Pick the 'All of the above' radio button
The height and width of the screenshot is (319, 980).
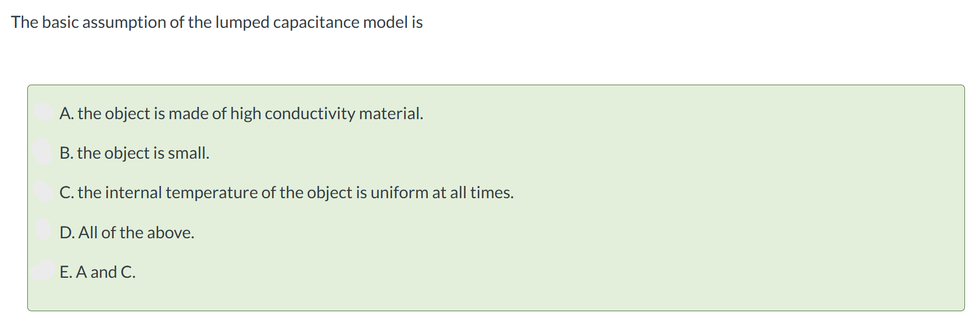(44, 229)
